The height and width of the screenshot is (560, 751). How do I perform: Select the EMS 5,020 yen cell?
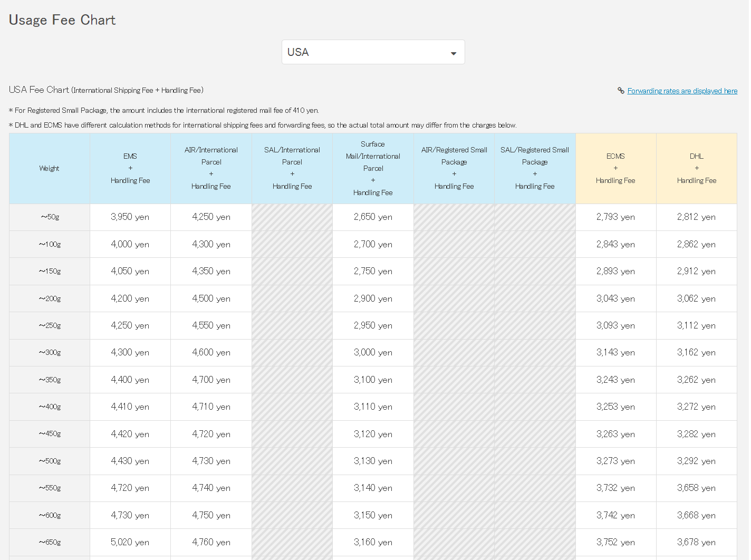pos(130,543)
